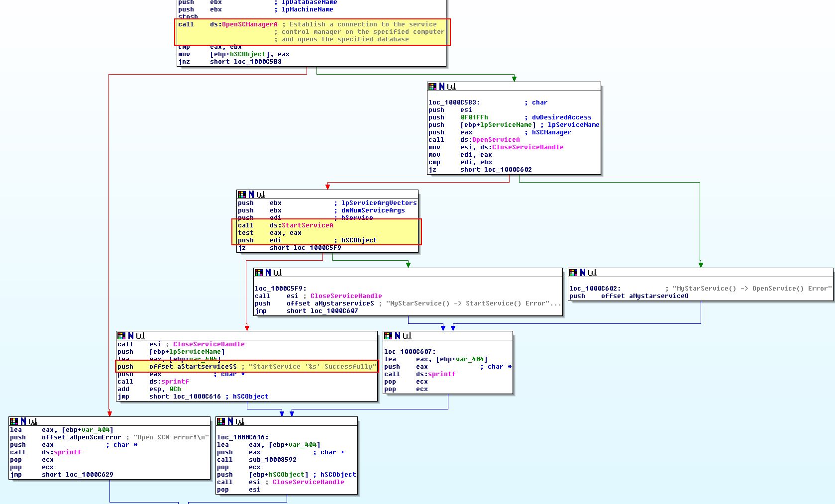
Task: Click the 'lpMachineName' comment
Action: point(308,9)
